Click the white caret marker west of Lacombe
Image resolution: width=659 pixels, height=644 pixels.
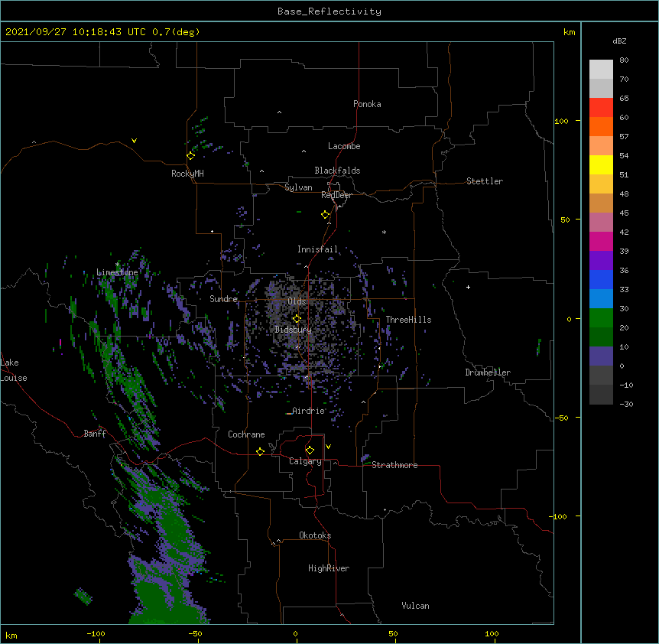pyautogui.click(x=304, y=151)
